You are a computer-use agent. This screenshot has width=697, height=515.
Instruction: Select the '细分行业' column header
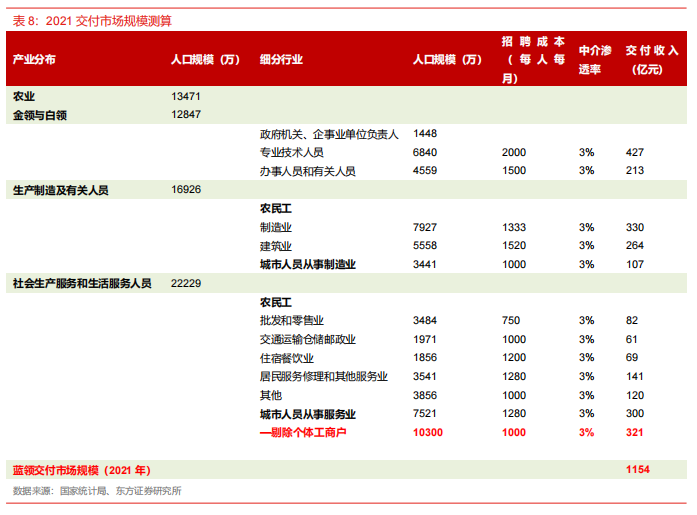point(281,59)
